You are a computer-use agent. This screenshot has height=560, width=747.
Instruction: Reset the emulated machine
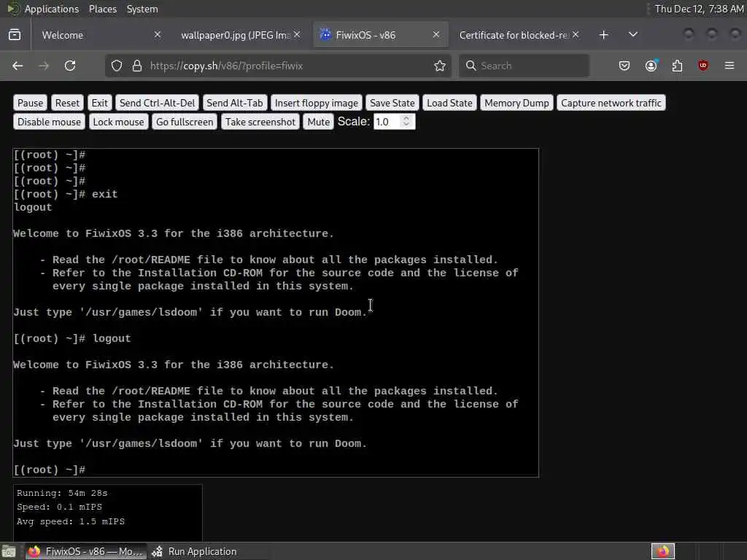pyautogui.click(x=67, y=103)
